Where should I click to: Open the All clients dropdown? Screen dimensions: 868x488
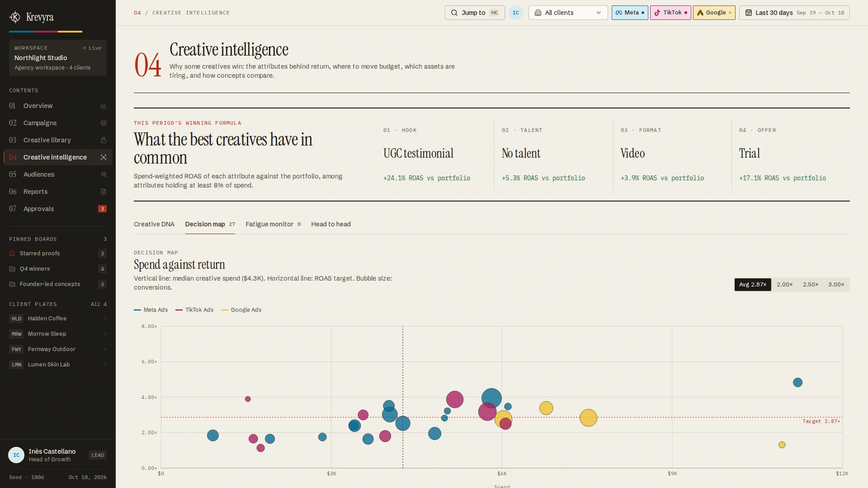(x=568, y=13)
